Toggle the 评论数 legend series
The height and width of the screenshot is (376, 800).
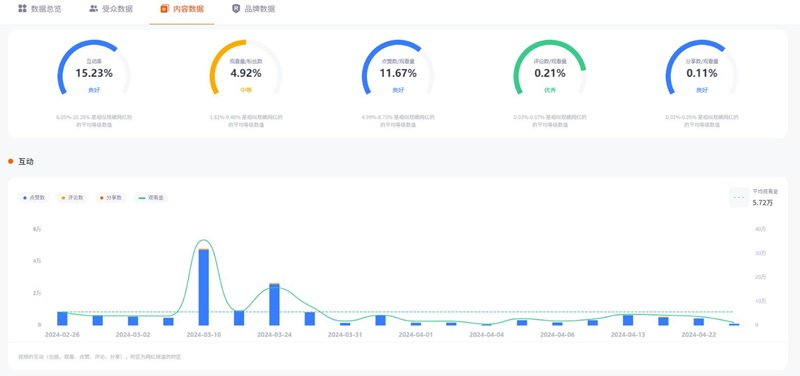72,197
